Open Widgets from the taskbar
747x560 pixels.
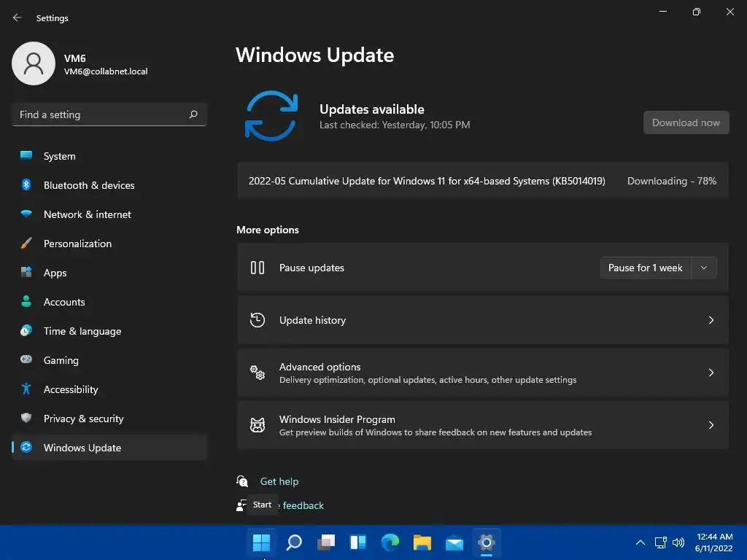pos(357,542)
